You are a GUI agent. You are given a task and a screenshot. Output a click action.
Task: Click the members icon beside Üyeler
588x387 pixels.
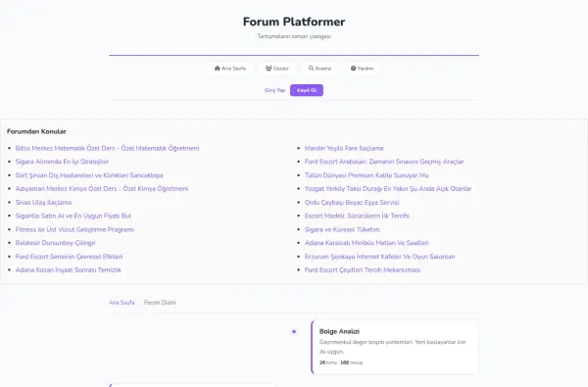coord(269,69)
